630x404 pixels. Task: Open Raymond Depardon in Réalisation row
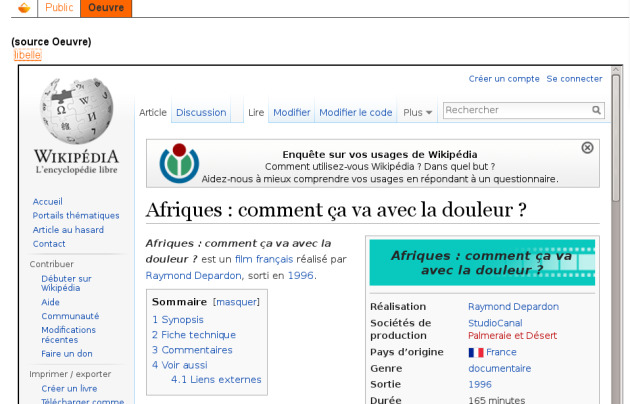(x=513, y=307)
